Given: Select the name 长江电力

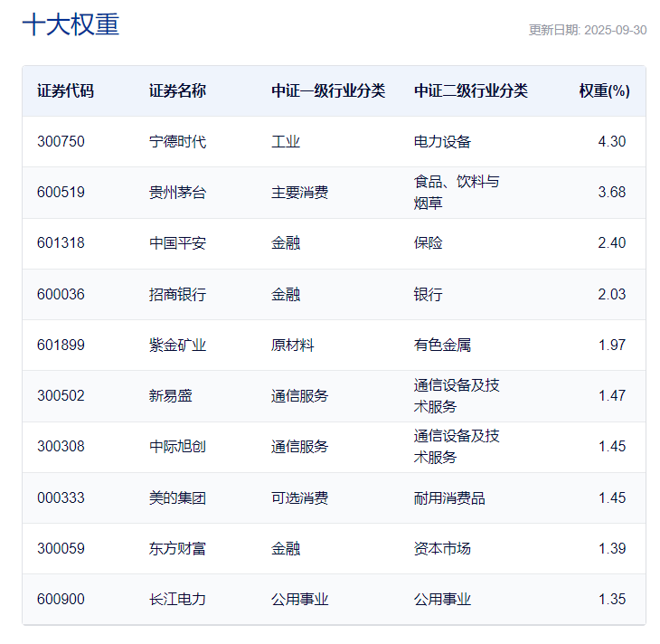Looking at the screenshot, I should [177, 600].
